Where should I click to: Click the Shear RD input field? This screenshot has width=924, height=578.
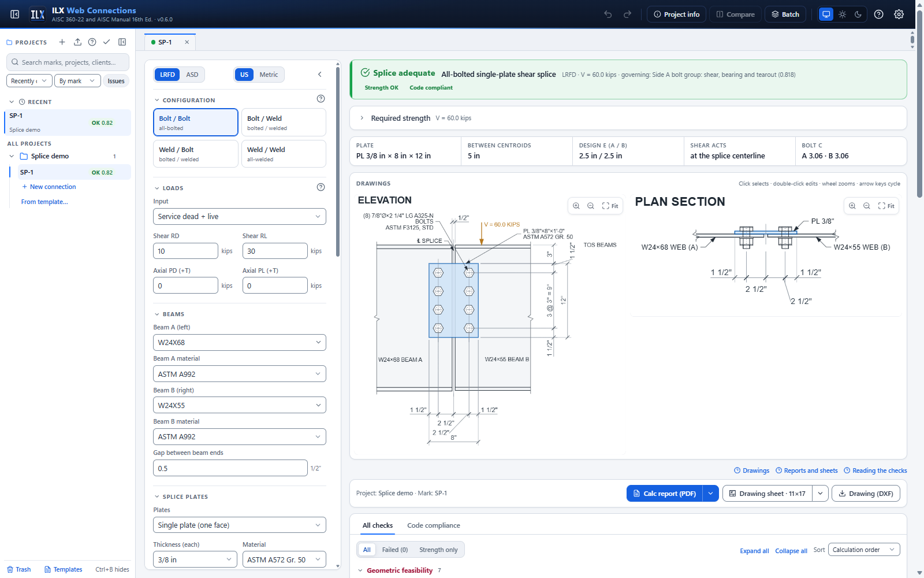point(185,251)
